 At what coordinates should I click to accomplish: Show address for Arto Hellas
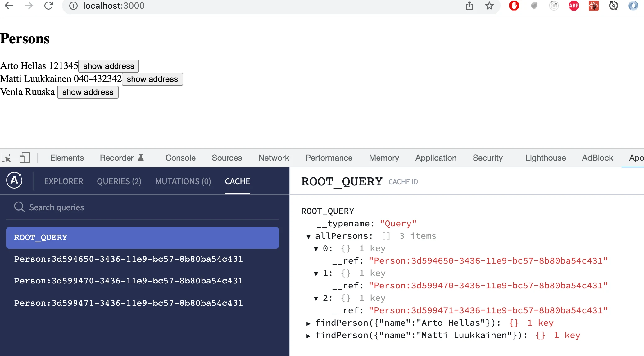tap(109, 66)
